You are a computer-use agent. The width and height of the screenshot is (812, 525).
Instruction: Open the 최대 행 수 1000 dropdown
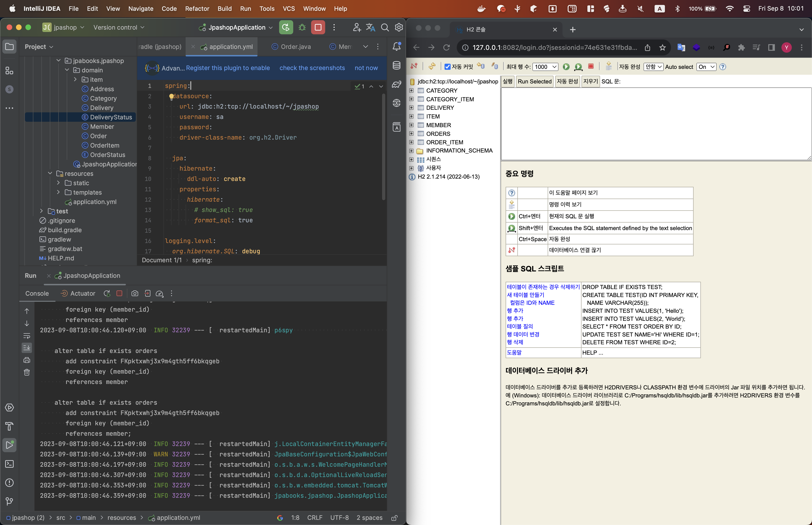[x=545, y=67]
